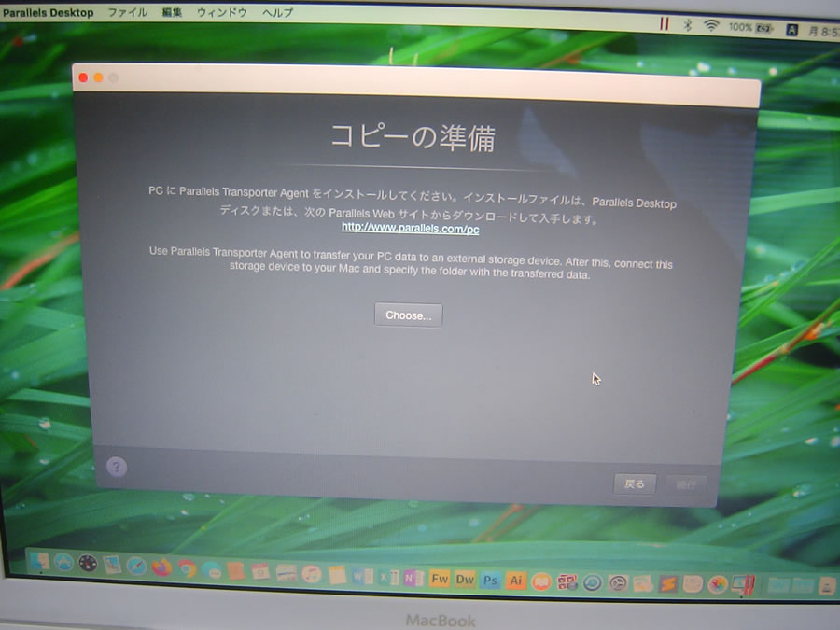840x630 pixels.
Task: Open the ヘルプ menu
Action: click(277, 13)
